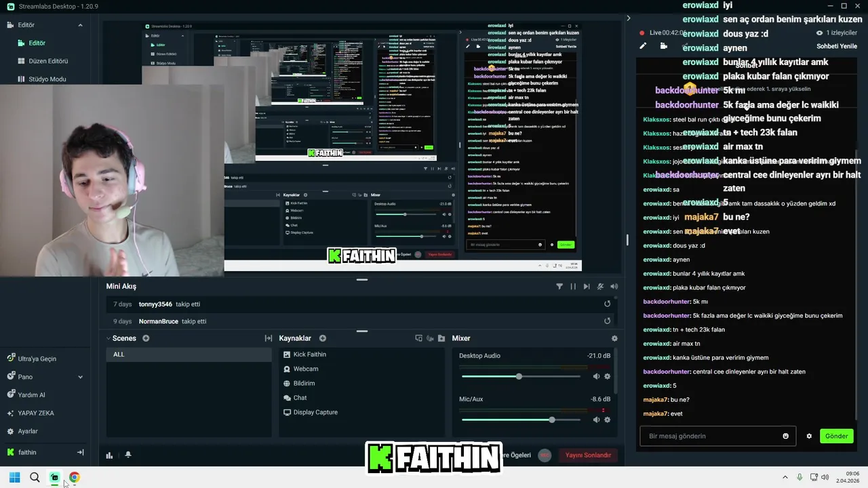Mute Mic/Aux in the Mixer
Image resolution: width=868 pixels, height=488 pixels.
[x=596, y=420]
